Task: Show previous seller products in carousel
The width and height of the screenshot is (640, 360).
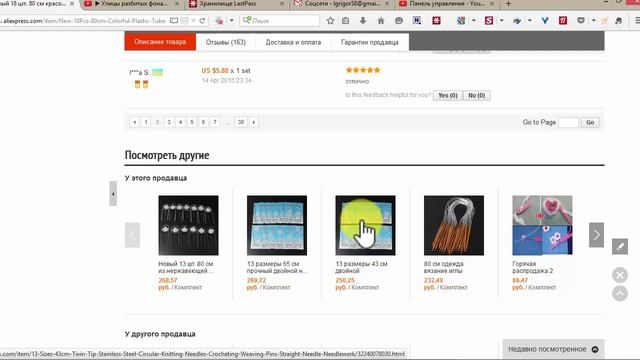Action: (132, 235)
